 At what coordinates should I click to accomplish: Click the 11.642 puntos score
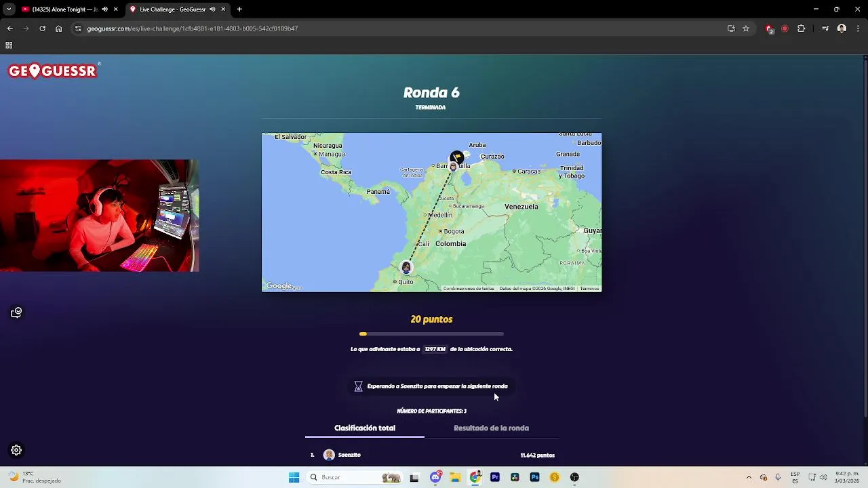[537, 455]
